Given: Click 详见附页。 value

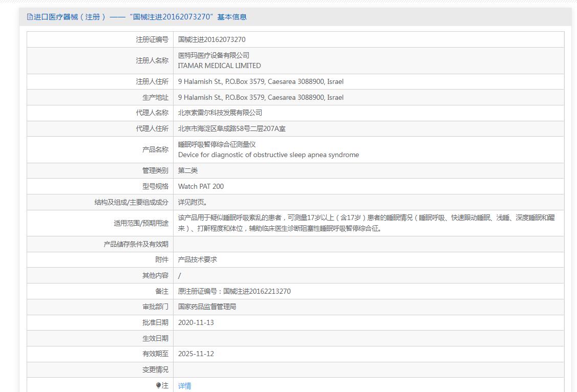Looking at the screenshot, I should pos(193,202).
